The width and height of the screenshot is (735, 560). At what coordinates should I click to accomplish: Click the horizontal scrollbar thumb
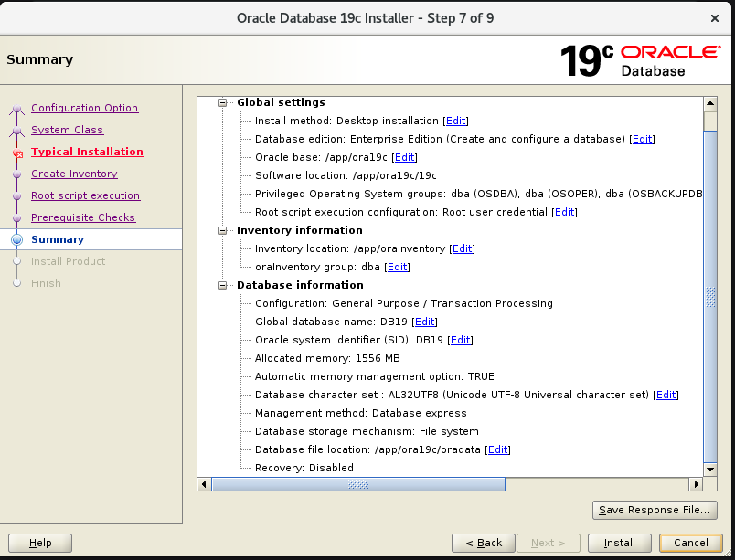[x=358, y=484]
